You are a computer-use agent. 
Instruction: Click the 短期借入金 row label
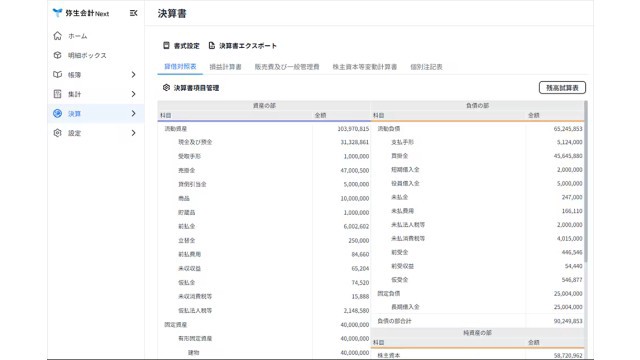pyautogui.click(x=405, y=170)
